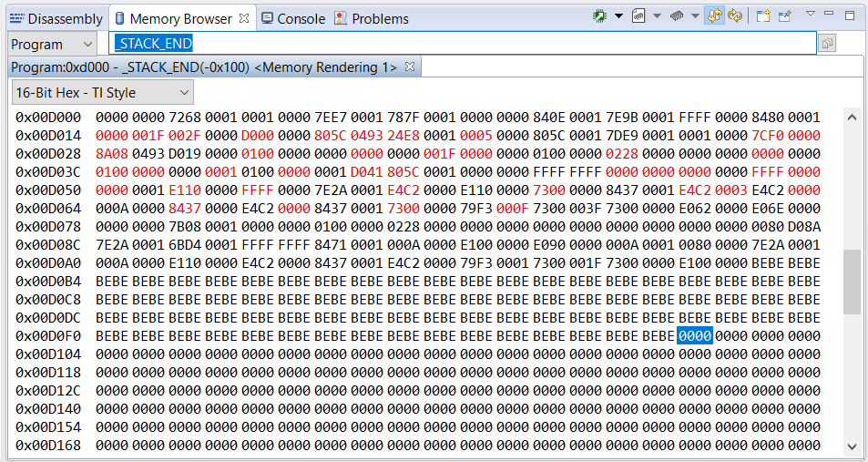868x462 pixels.
Task: Click the 0x00D050 address label
Action: (x=48, y=190)
